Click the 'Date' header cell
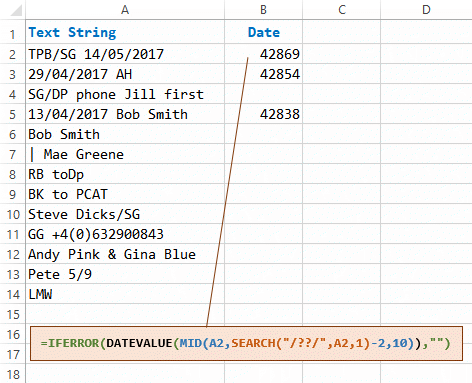Viewport: 472px width, 383px height. [263, 32]
